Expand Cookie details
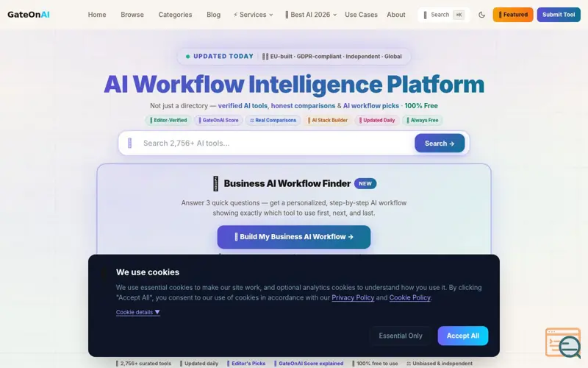Viewport: 588px width, 368px height. (137, 312)
